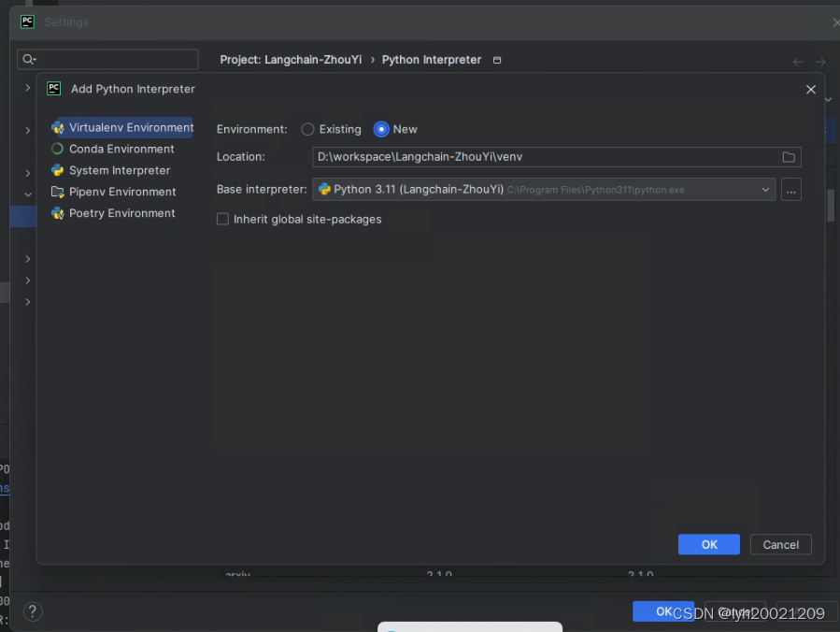This screenshot has width=840, height=632.
Task: Open the Base interpreter dropdown
Action: tap(544, 190)
